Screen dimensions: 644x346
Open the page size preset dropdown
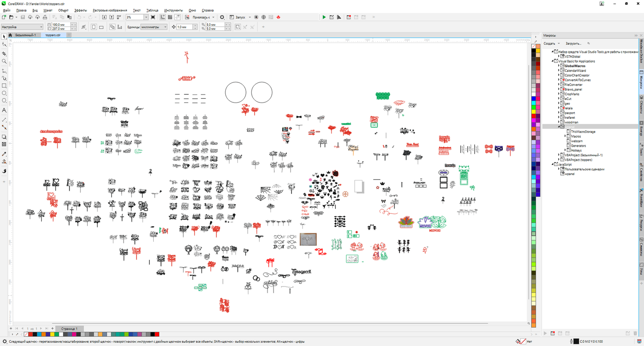pos(22,27)
